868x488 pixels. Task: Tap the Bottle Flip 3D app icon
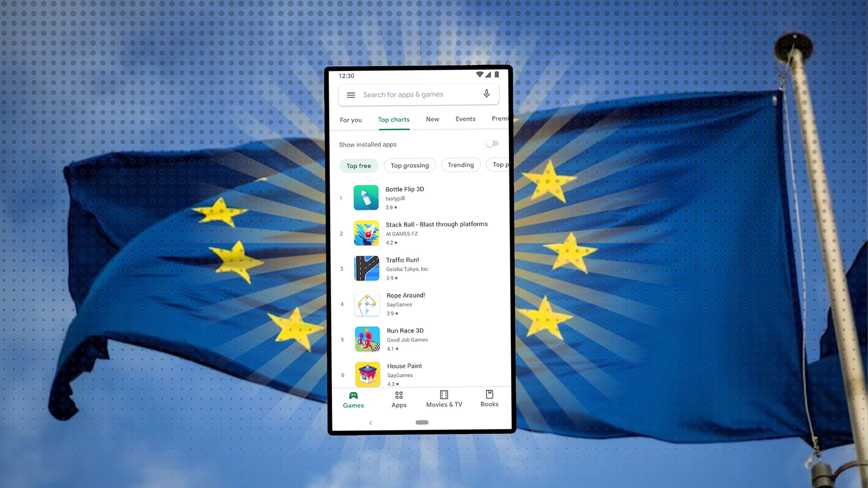click(x=367, y=197)
